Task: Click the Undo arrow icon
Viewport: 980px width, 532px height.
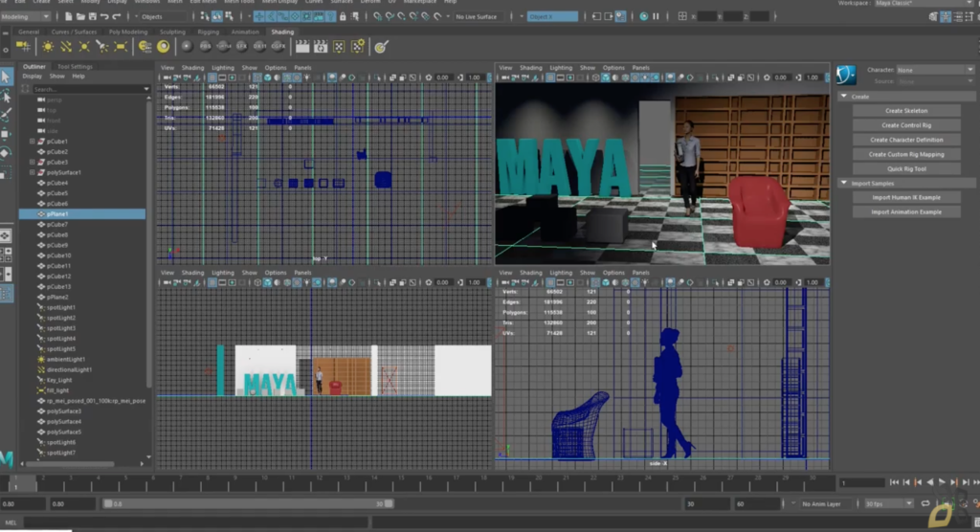Action: [104, 17]
